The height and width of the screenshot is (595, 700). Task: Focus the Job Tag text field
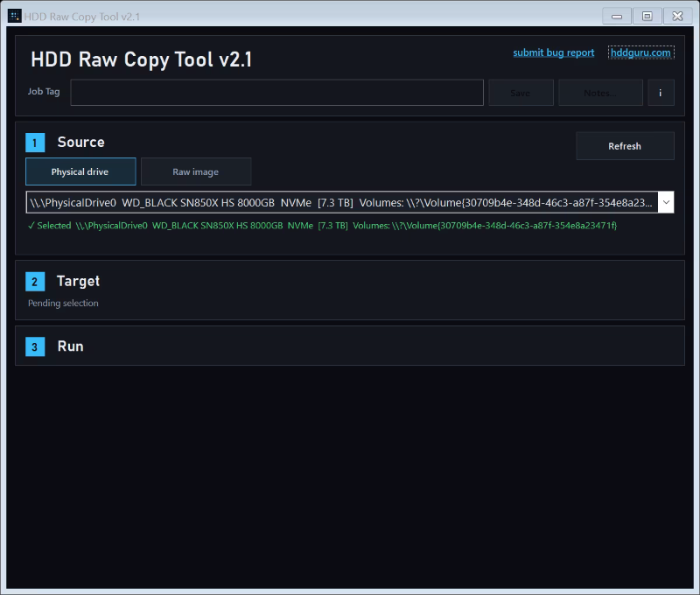276,93
